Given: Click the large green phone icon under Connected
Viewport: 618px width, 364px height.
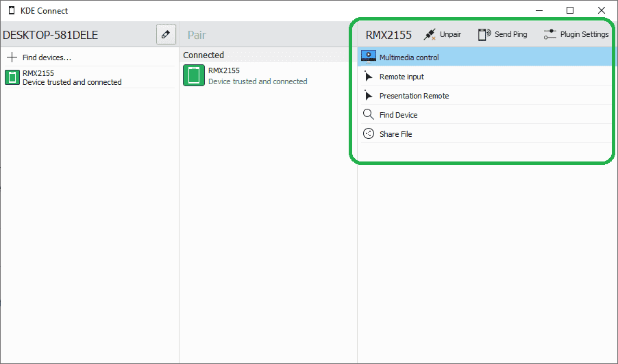Looking at the screenshot, I should (x=194, y=75).
